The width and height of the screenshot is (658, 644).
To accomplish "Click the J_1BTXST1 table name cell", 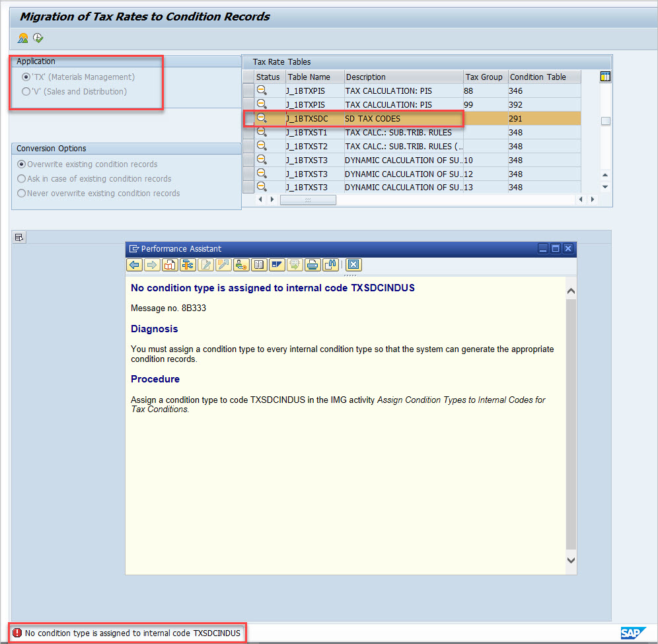I will pyautogui.click(x=314, y=132).
